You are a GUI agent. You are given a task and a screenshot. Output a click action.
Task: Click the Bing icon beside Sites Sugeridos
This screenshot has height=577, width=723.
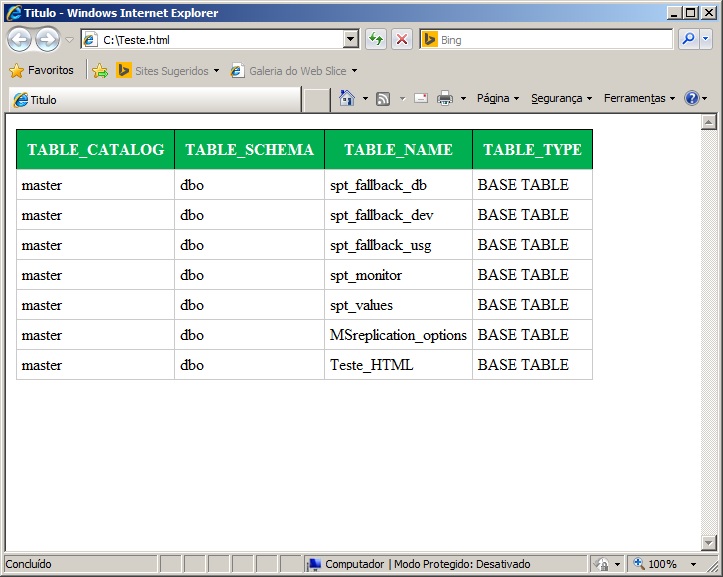tap(124, 70)
